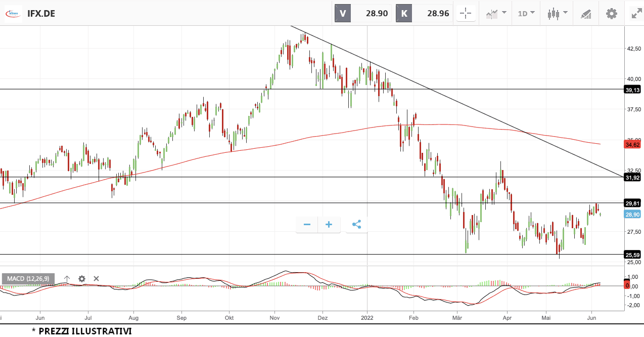Expand chart to fullscreen
This screenshot has width=644, height=337.
(636, 13)
